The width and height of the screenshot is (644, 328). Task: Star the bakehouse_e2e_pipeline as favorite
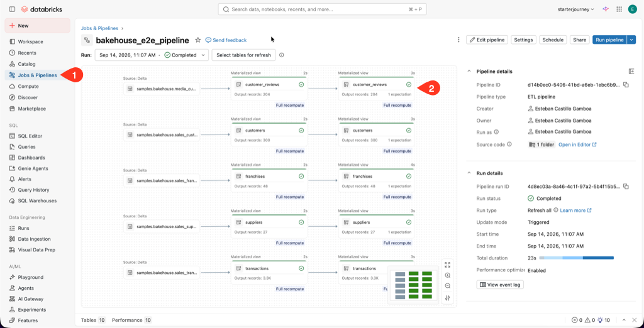198,40
